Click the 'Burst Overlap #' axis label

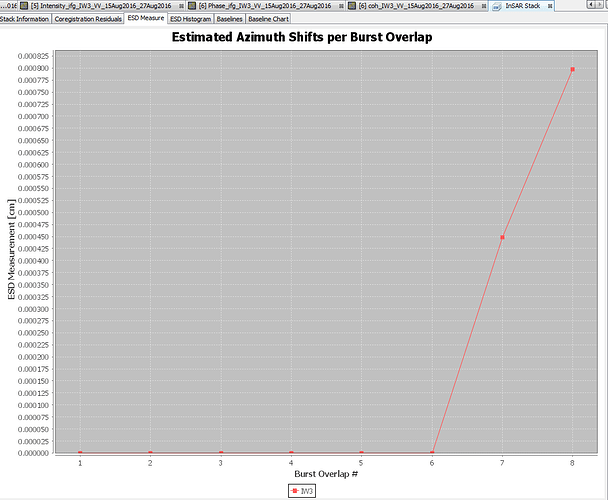(326, 474)
